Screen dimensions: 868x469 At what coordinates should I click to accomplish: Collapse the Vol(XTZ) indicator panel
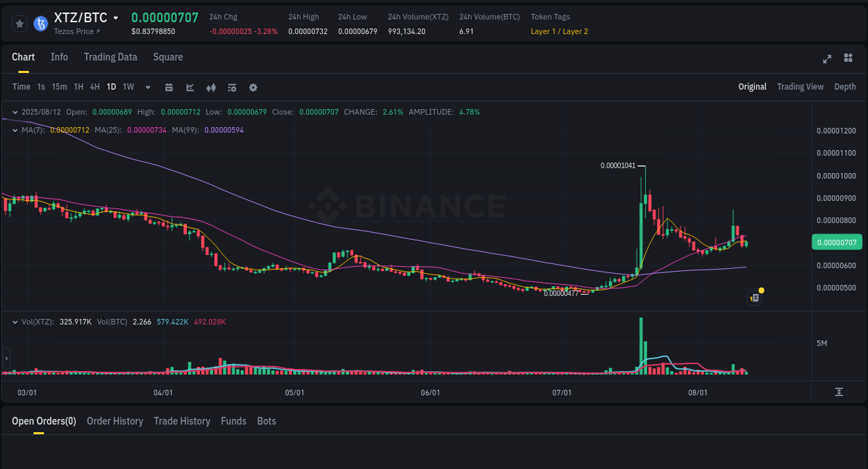click(14, 322)
